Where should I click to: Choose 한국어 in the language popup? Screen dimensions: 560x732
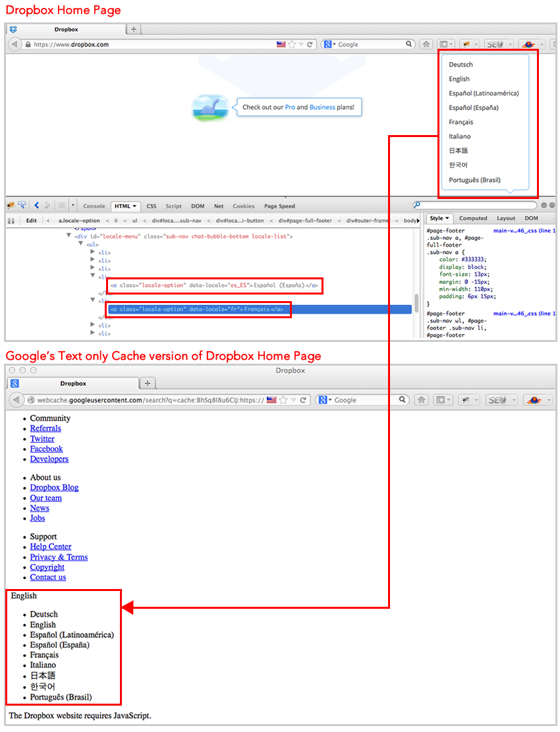(458, 165)
